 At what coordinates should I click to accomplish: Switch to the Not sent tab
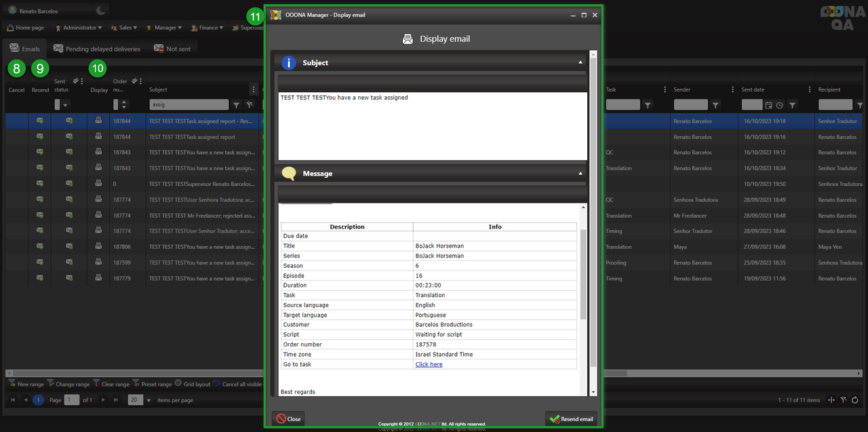click(172, 49)
